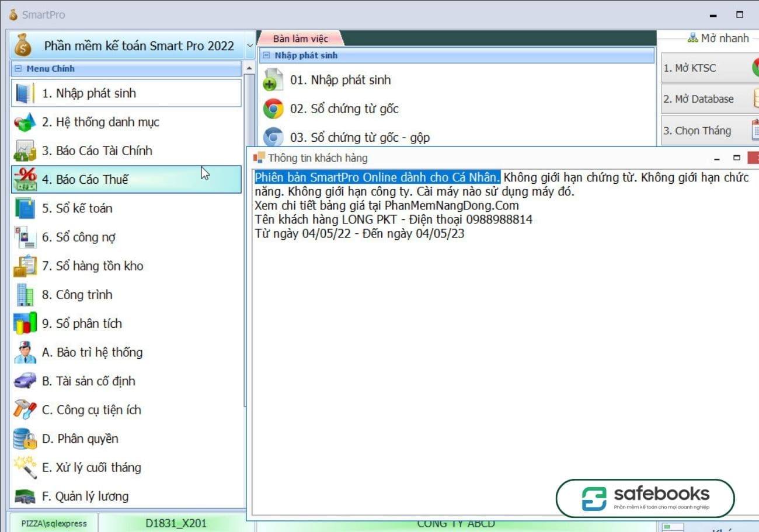The image size is (759, 532).
Task: Open 01. Nhập phát sinh on the workspace
Action: pyautogui.click(x=340, y=80)
